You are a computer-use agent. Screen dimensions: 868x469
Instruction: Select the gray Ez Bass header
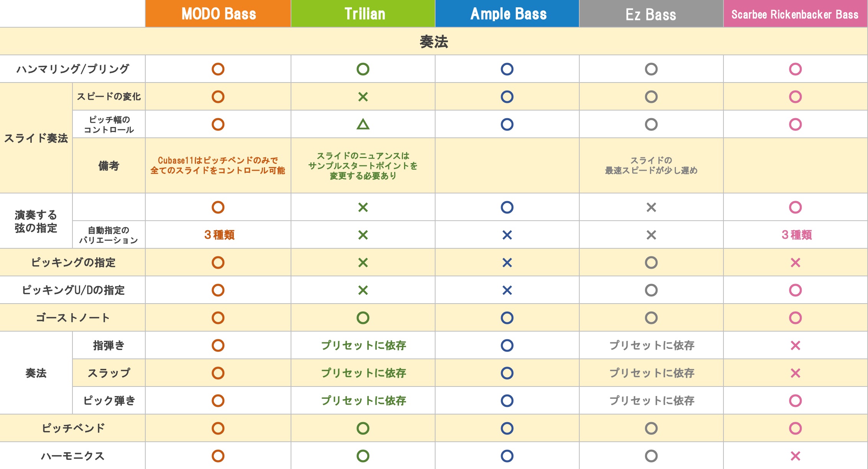pos(651,13)
